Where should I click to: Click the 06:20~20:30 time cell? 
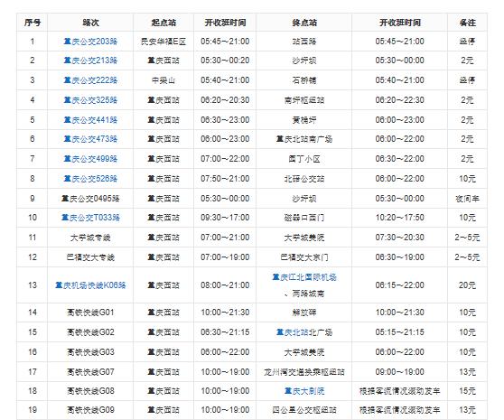pos(225,100)
